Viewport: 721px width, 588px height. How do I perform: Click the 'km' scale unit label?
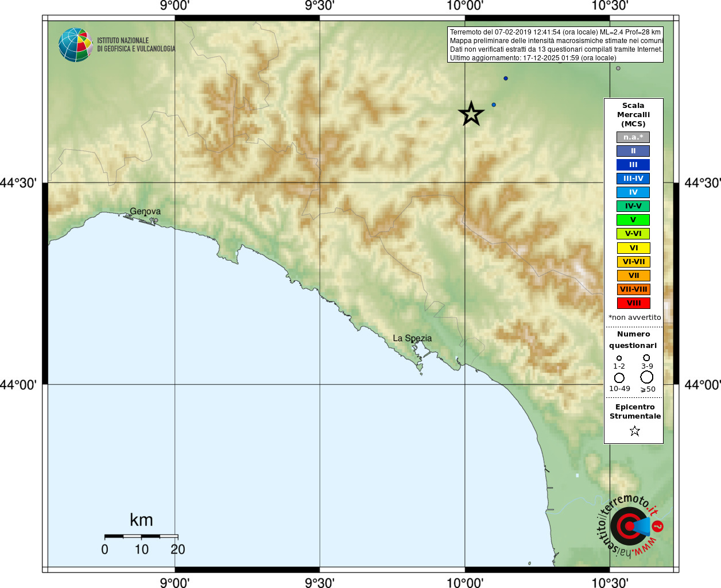pos(141,520)
